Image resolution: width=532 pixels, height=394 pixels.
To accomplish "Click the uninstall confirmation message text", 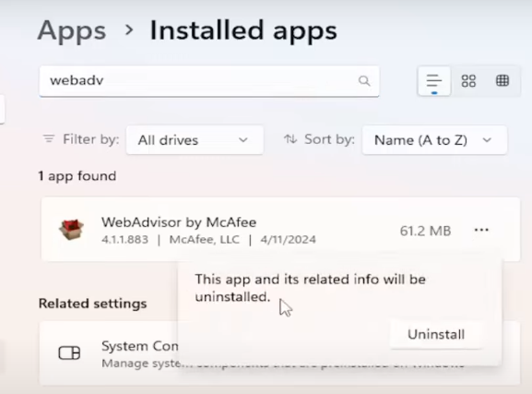I will click(x=310, y=288).
